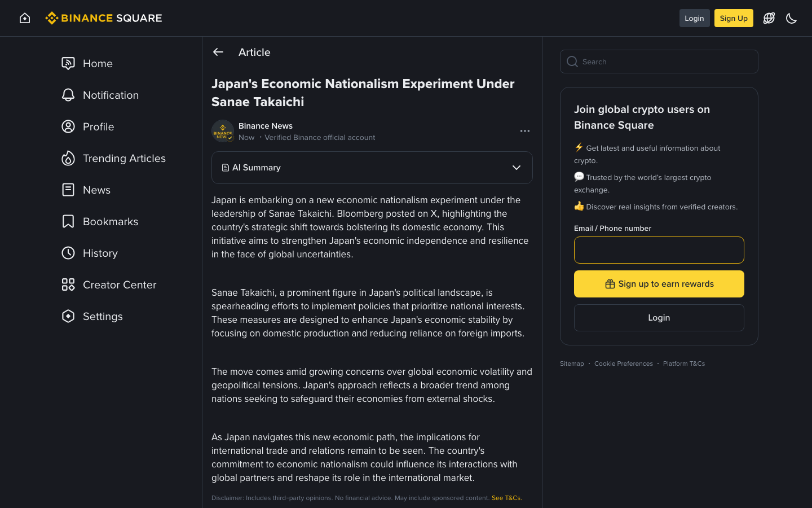
Task: Click the Binance Square logo
Action: click(103, 17)
